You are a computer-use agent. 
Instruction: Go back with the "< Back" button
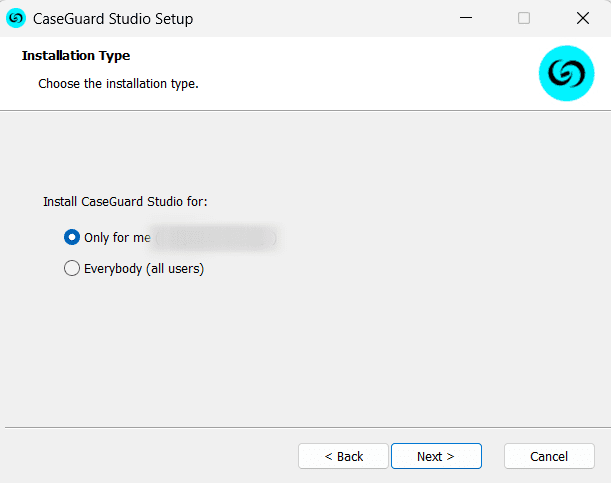click(343, 456)
